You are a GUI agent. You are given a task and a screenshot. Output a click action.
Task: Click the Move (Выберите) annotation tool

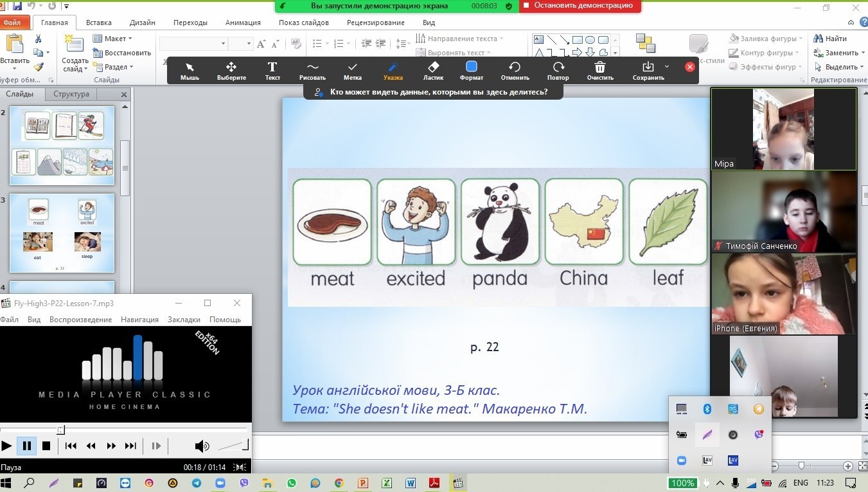pos(231,70)
